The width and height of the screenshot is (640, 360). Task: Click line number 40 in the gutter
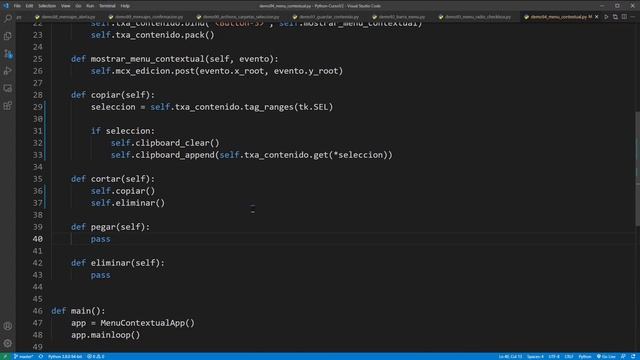pos(38,239)
